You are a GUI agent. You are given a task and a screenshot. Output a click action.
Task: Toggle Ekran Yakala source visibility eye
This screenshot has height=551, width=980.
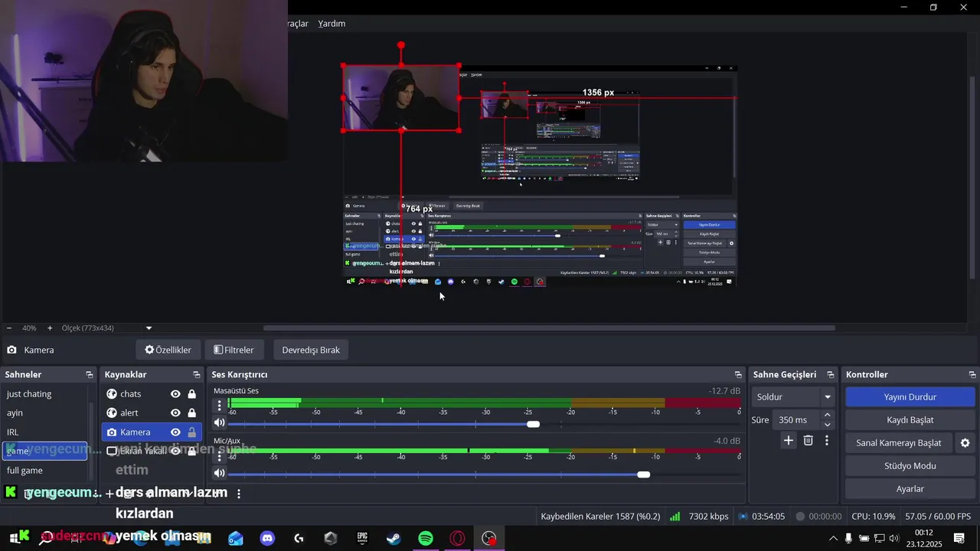175,452
